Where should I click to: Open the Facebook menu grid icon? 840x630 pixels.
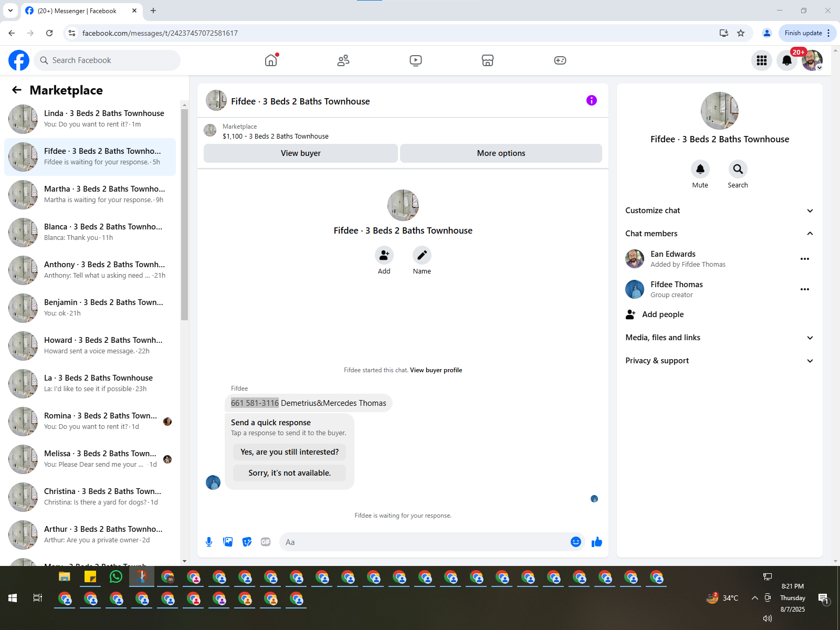click(762, 60)
